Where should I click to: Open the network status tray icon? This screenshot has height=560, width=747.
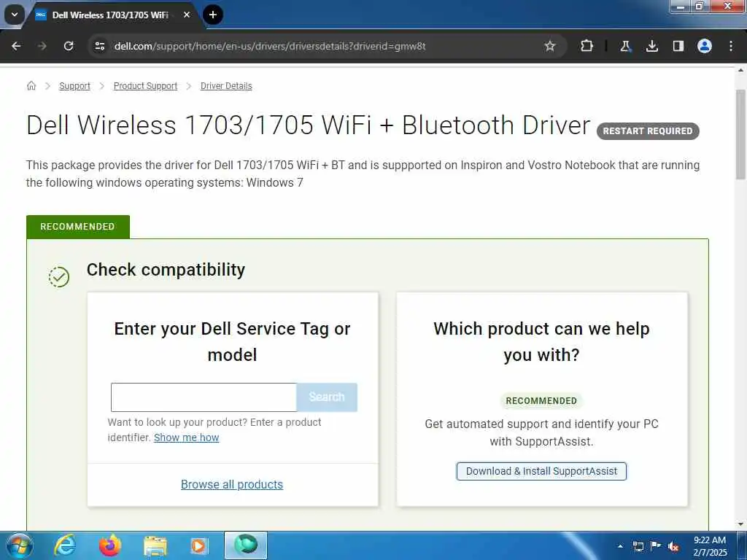638,546
